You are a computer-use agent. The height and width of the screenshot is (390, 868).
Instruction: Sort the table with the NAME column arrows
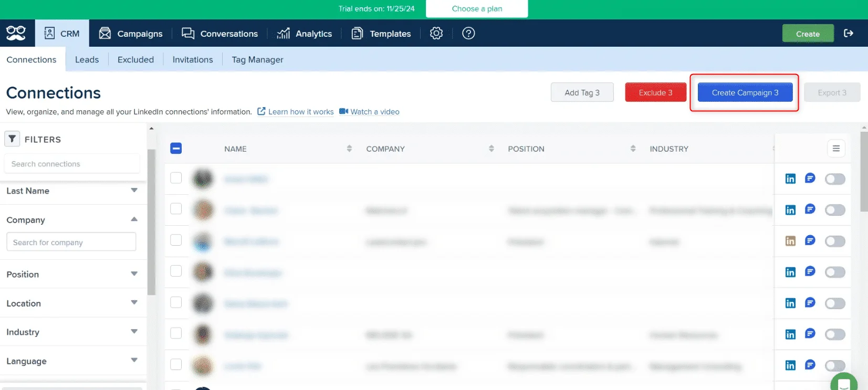(349, 149)
